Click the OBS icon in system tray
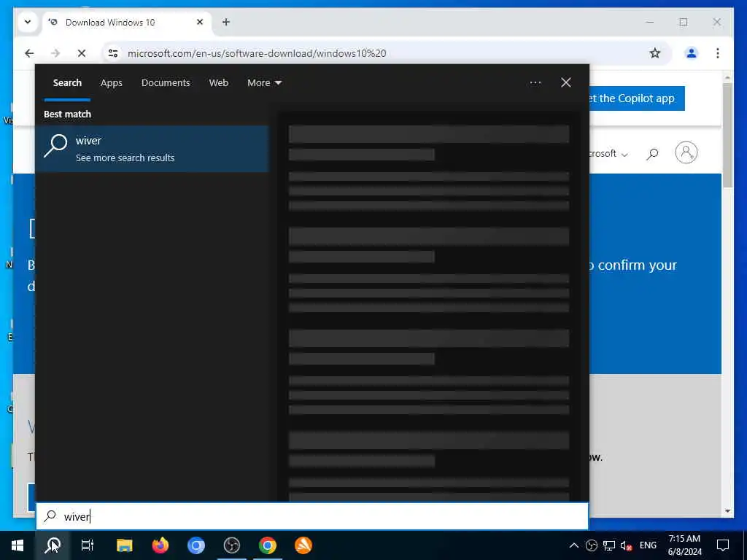747x560 pixels. (x=591, y=545)
